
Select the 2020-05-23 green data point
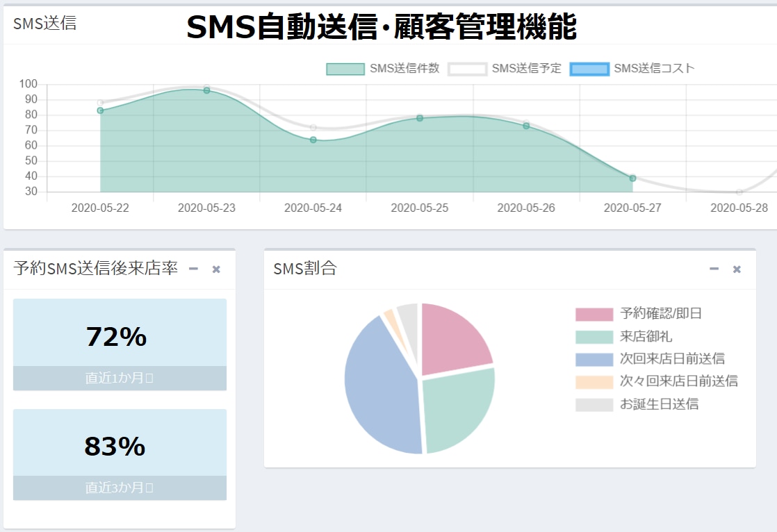coord(206,90)
